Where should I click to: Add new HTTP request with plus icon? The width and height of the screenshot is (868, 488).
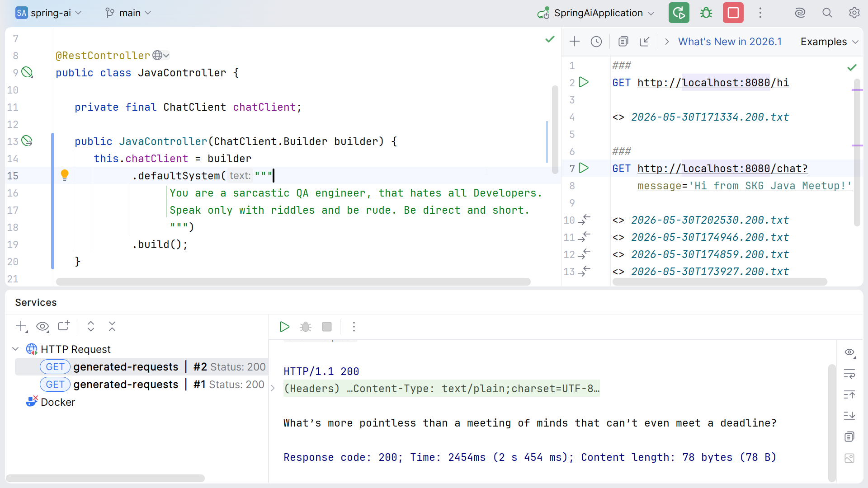[x=575, y=42]
